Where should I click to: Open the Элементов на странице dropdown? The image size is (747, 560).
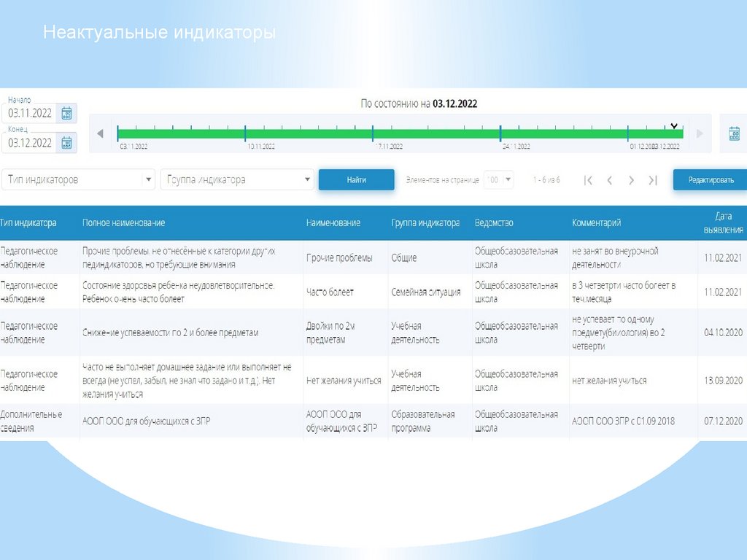pos(498,179)
